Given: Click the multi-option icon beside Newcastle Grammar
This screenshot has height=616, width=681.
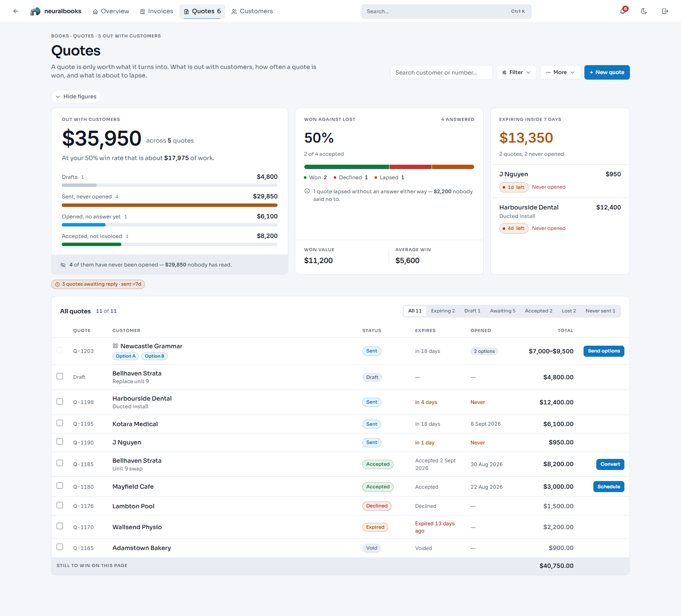Looking at the screenshot, I should pyautogui.click(x=115, y=346).
